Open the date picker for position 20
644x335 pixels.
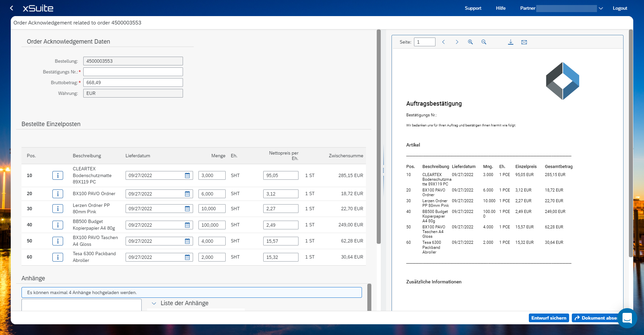click(187, 194)
